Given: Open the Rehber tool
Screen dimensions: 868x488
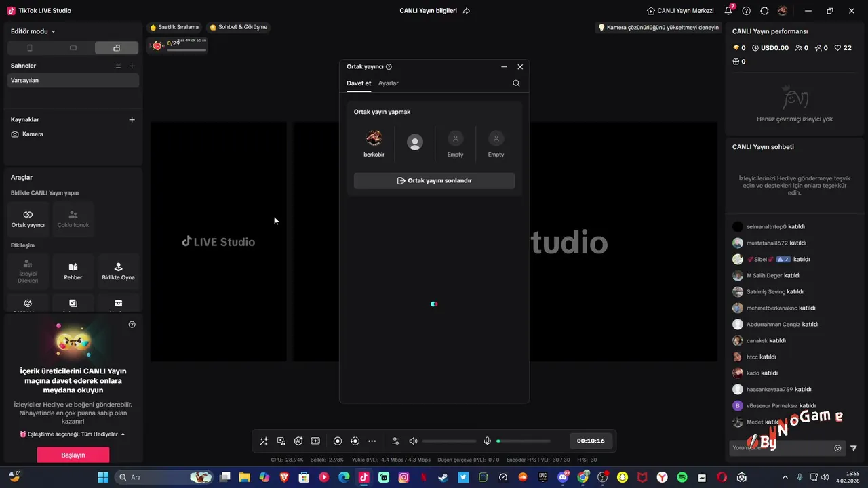Looking at the screenshot, I should click(73, 272).
